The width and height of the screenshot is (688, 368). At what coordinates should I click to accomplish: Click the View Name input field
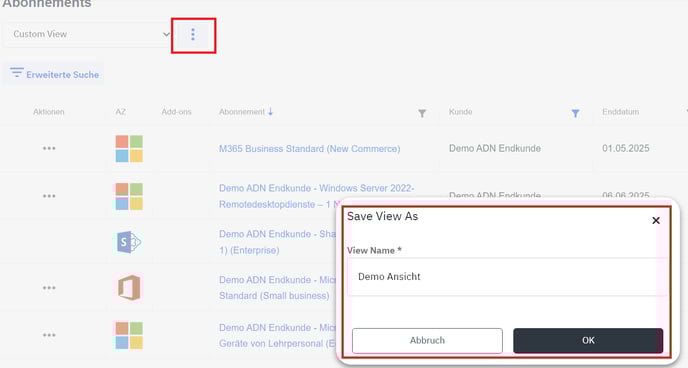(507, 277)
